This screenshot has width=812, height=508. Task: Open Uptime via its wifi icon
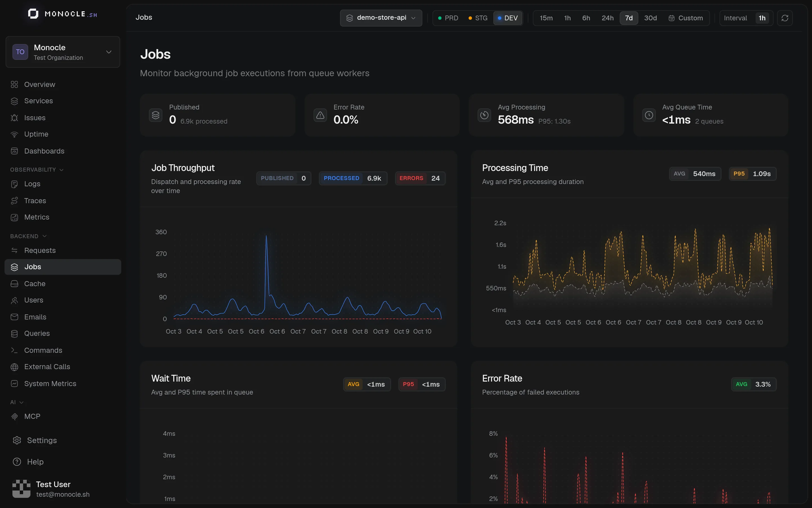point(14,134)
